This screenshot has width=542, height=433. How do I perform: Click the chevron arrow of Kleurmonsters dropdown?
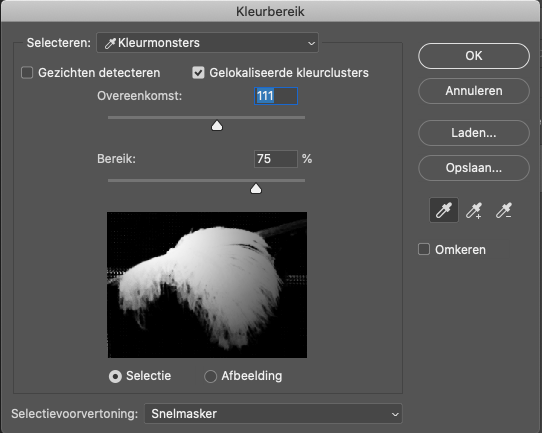311,43
